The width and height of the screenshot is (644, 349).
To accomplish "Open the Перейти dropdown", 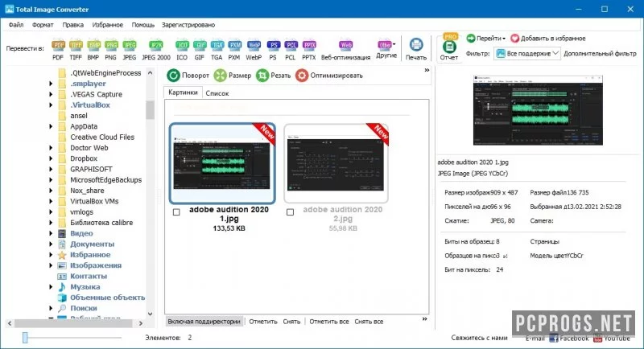I will pos(486,38).
